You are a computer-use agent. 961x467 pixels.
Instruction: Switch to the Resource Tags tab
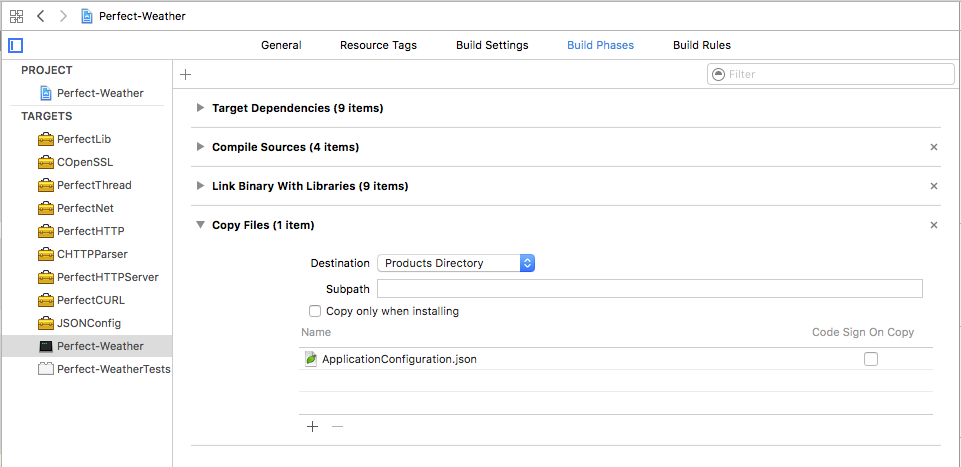(x=378, y=45)
